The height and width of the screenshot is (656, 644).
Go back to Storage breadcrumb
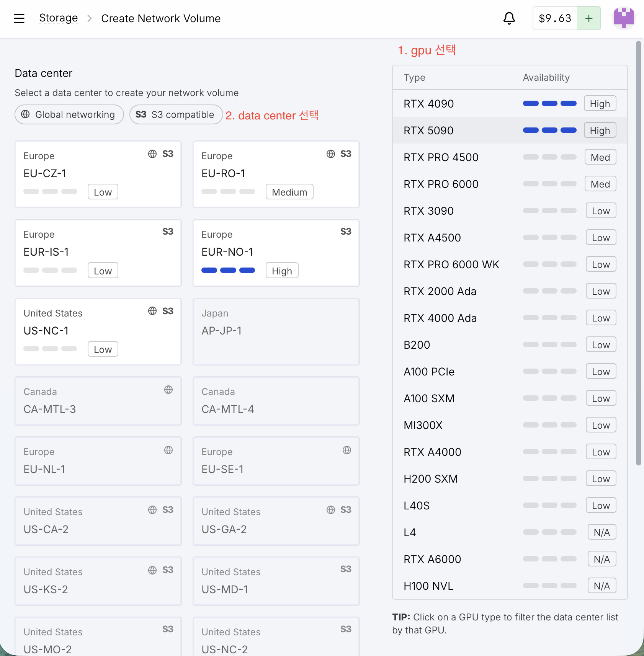[58, 18]
